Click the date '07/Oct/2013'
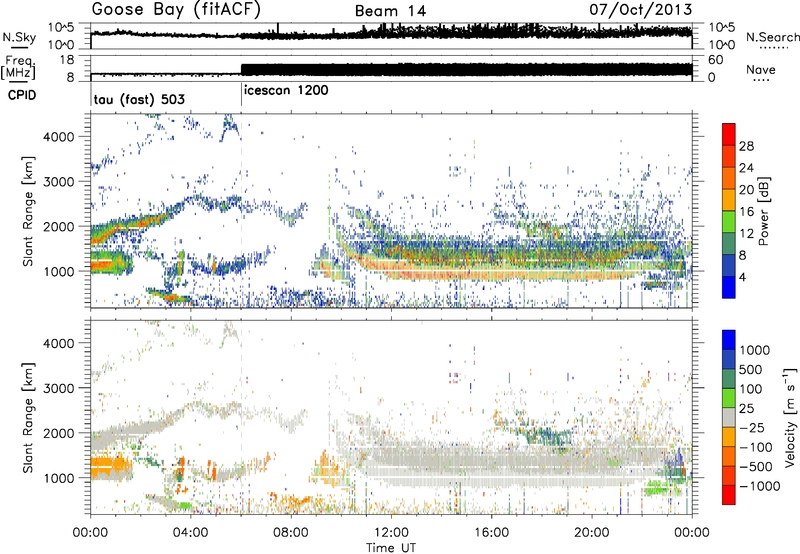This screenshot has width=800, height=554. click(641, 10)
